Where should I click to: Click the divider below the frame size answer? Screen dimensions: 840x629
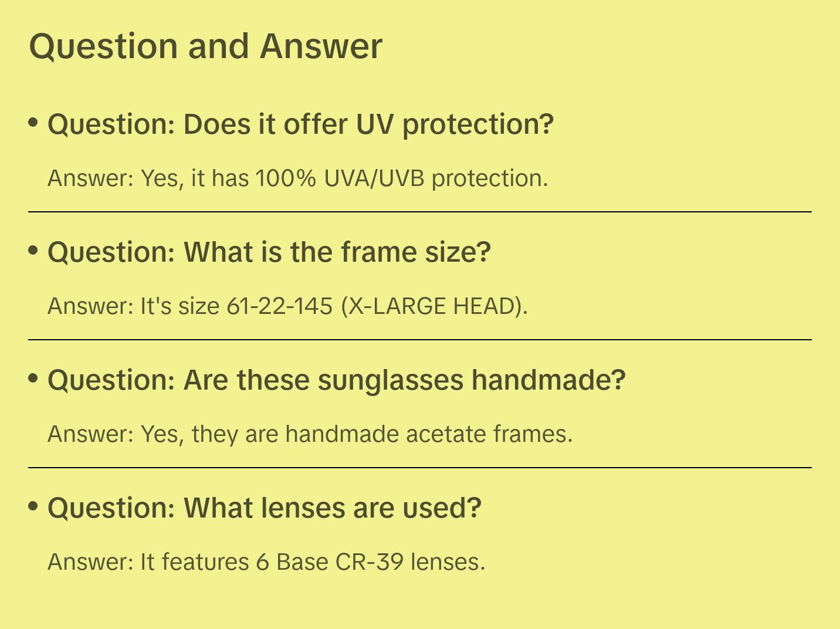pos(420,340)
